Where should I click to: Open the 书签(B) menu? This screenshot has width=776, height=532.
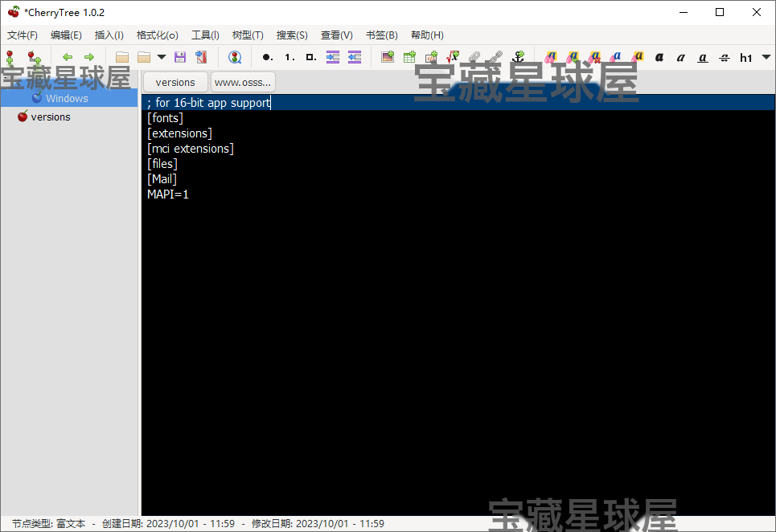pos(381,35)
